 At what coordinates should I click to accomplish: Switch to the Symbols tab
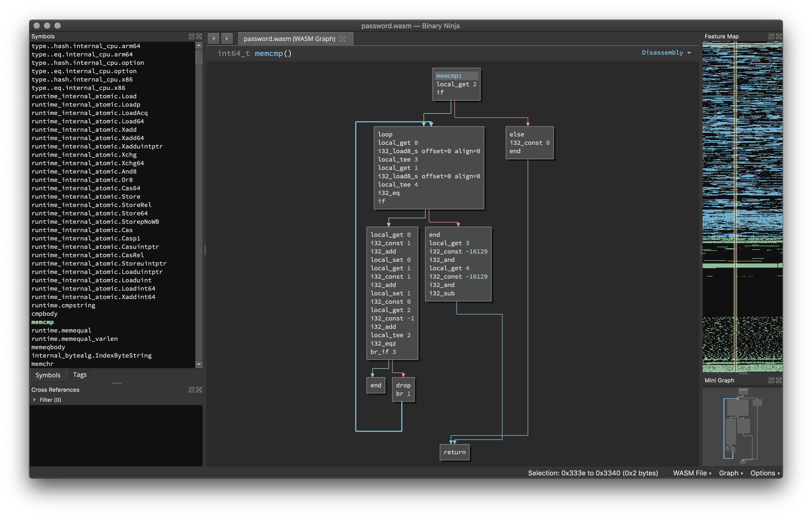pyautogui.click(x=48, y=375)
